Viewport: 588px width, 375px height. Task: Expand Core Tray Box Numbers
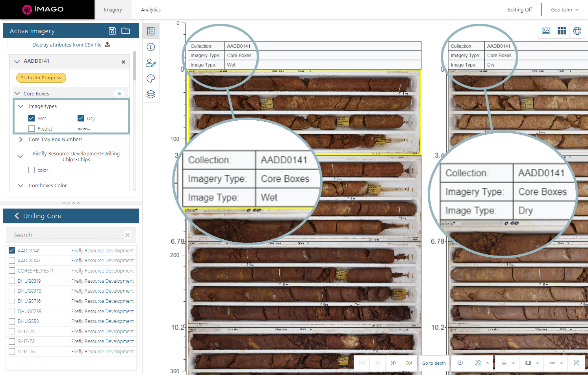tap(21, 140)
